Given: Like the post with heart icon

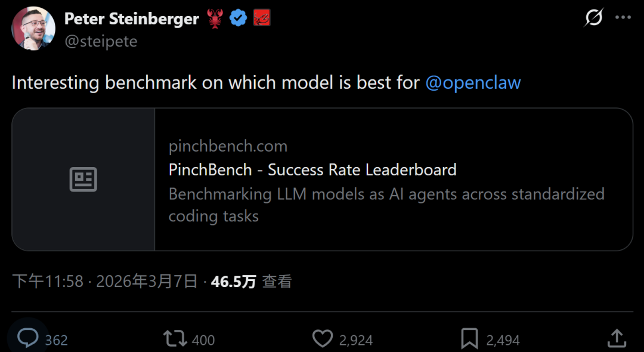Looking at the screenshot, I should pyautogui.click(x=323, y=339).
